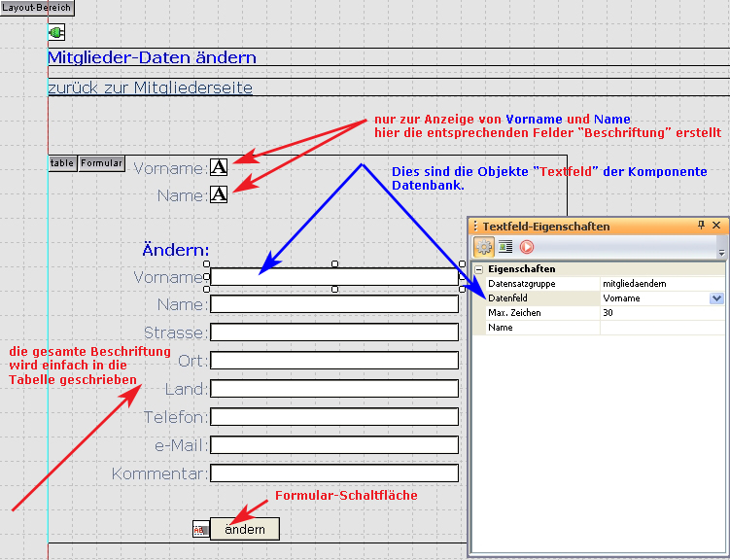
Task: Switch to layout view icon in properties panel
Action: (505, 247)
